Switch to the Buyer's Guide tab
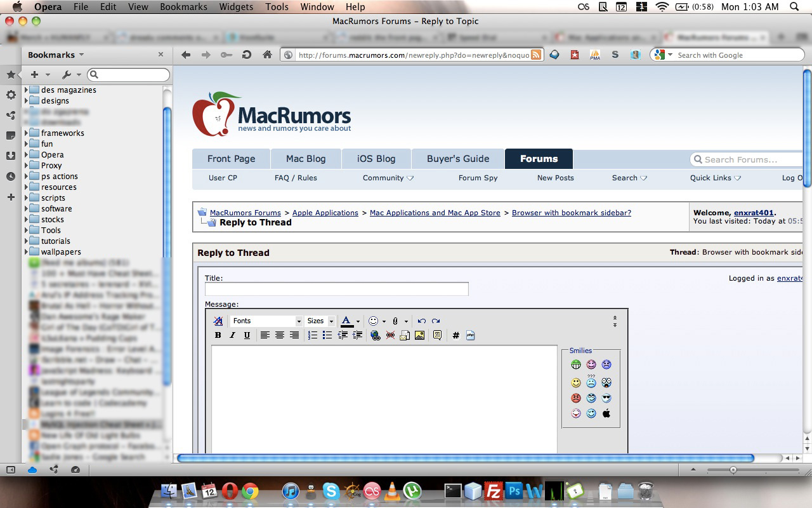812x508 pixels. pyautogui.click(x=458, y=159)
